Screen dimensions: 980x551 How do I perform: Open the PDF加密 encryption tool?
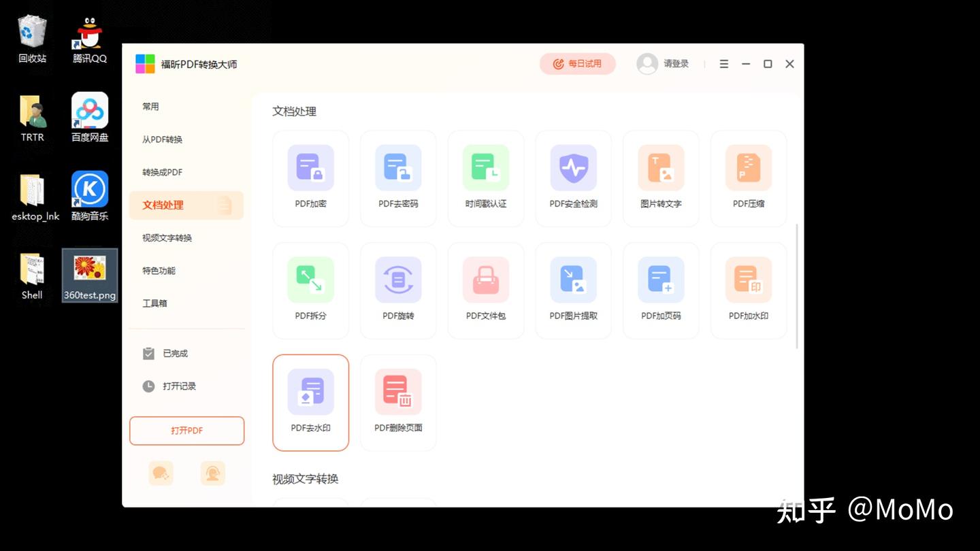pyautogui.click(x=310, y=179)
